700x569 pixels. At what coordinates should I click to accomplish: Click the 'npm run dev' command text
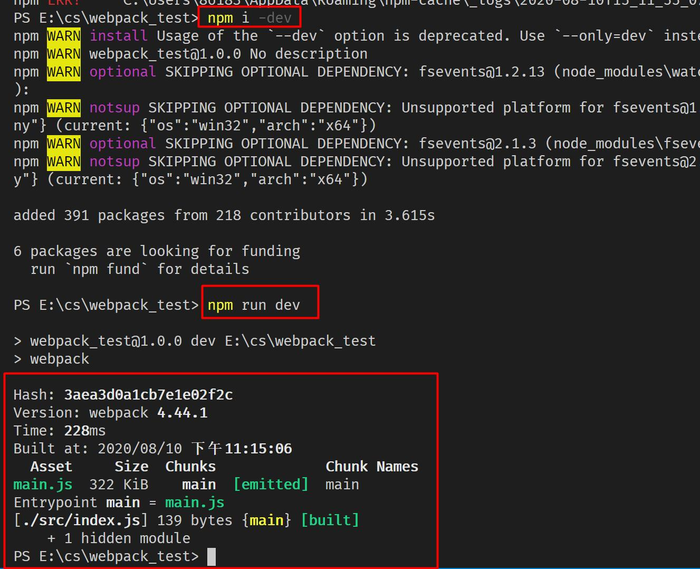point(254,305)
